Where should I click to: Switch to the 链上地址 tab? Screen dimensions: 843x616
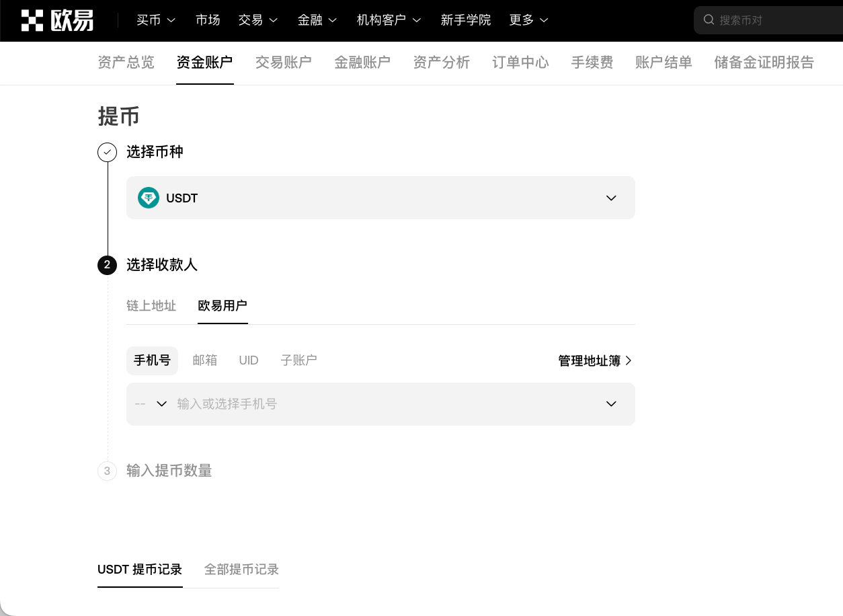(151, 306)
